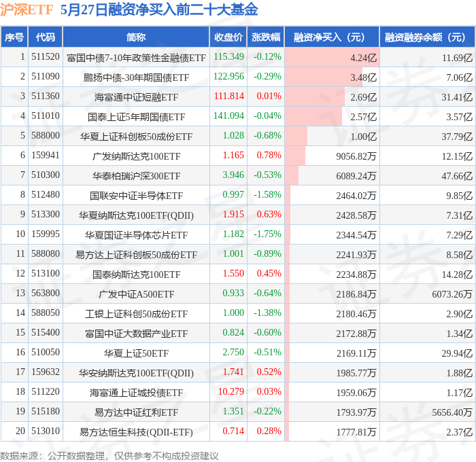Click closing price 10.279
Viewport: 476px width, 462px height.
pyautogui.click(x=231, y=392)
